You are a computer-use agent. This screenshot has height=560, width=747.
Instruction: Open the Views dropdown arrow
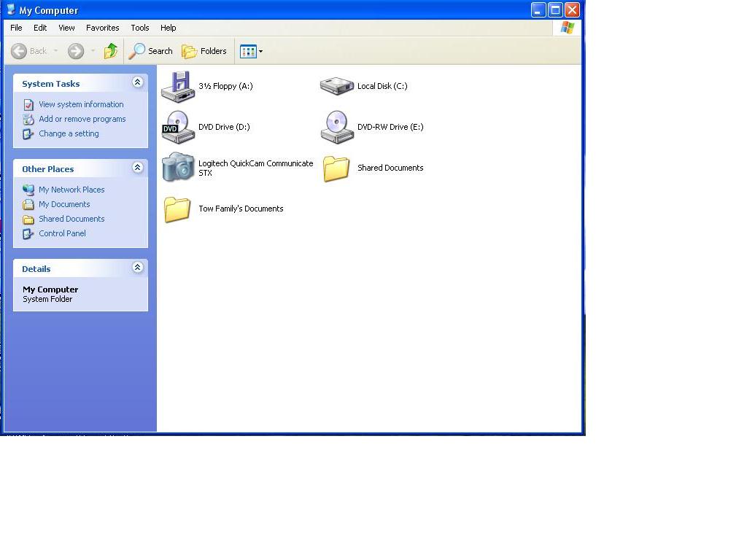tap(260, 51)
